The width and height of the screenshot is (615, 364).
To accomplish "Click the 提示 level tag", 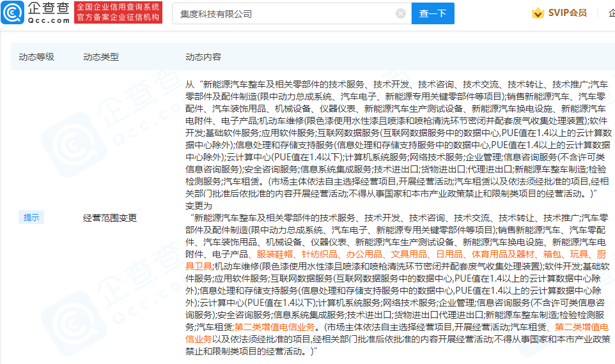I will 31,218.
